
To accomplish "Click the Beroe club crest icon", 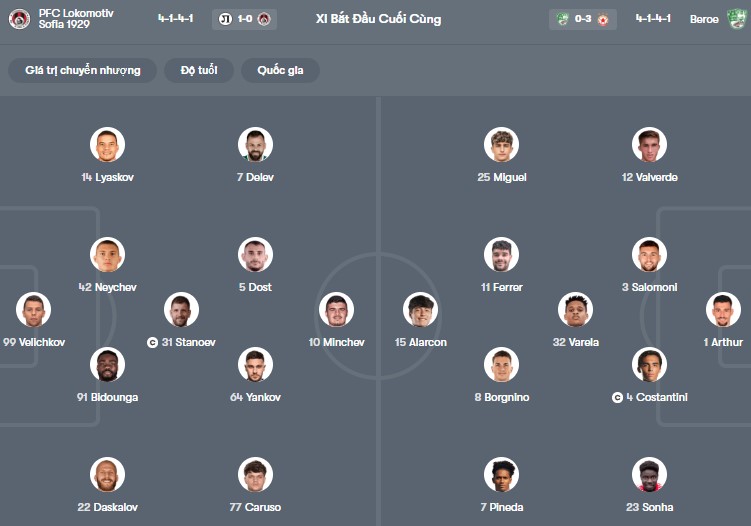I will click(x=736, y=19).
